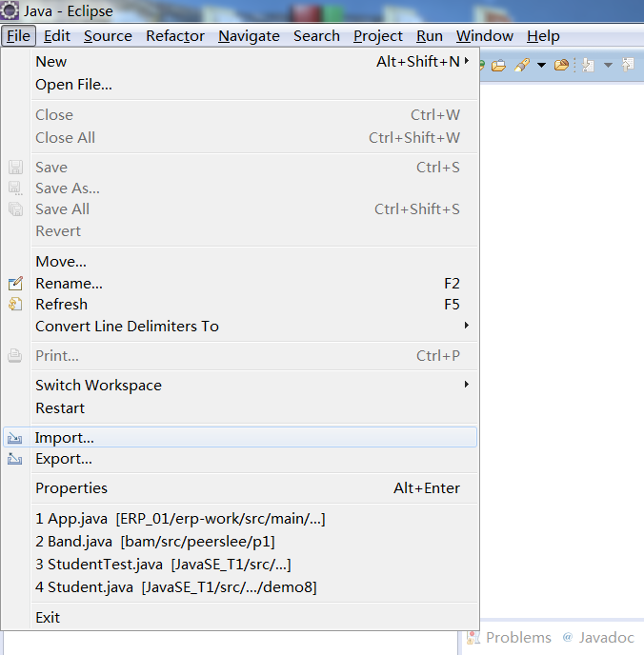Click the Open Task folder toolbar icon
This screenshot has width=644, height=655.
(x=561, y=65)
